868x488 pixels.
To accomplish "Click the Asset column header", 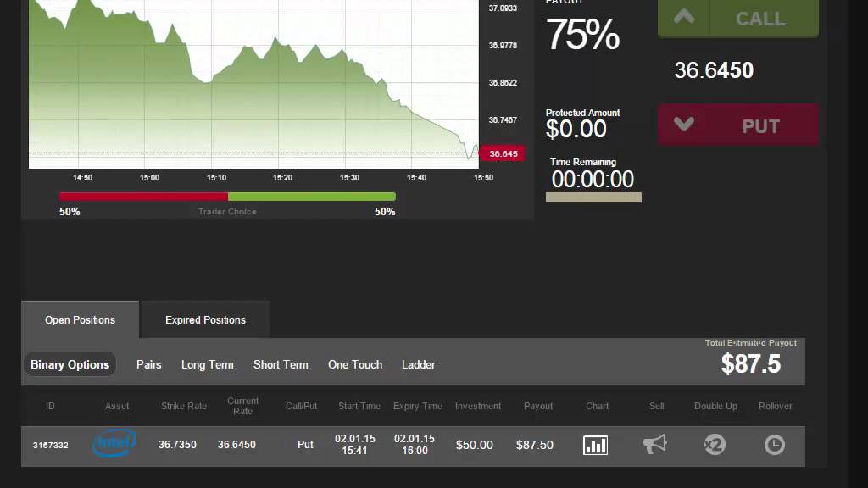I will tap(117, 406).
